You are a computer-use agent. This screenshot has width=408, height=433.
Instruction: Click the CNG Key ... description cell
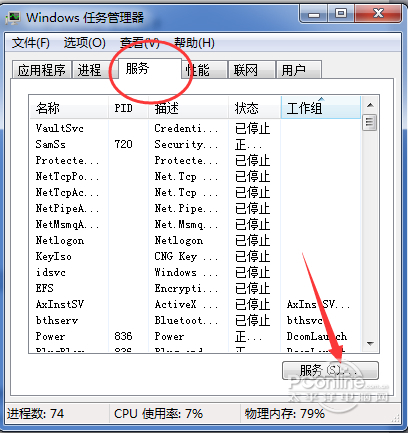pyautogui.click(x=186, y=256)
